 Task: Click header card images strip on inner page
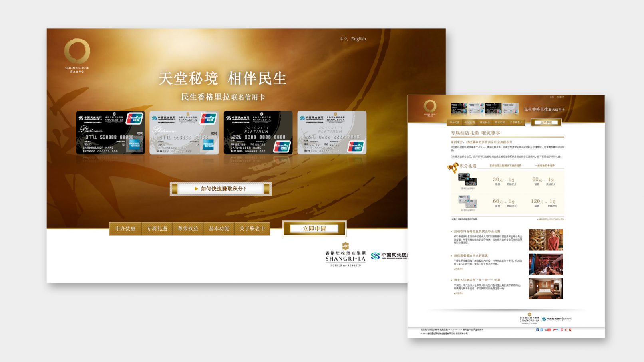(485, 108)
